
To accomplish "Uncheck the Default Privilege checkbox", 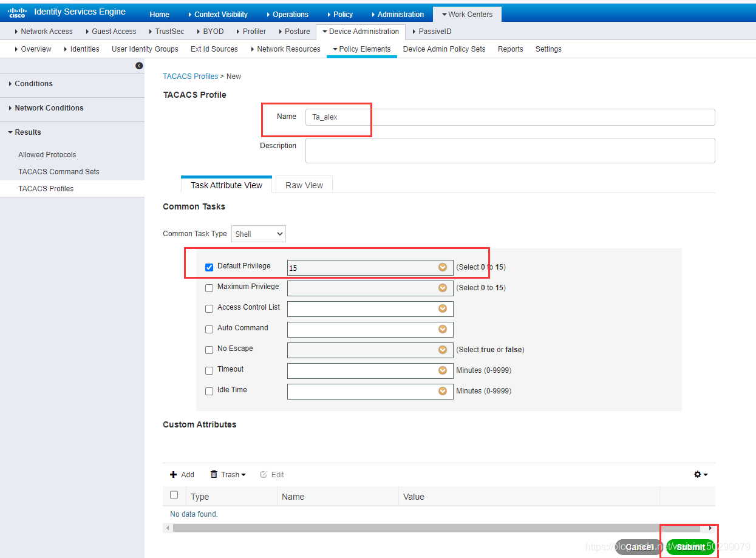I will coord(209,267).
